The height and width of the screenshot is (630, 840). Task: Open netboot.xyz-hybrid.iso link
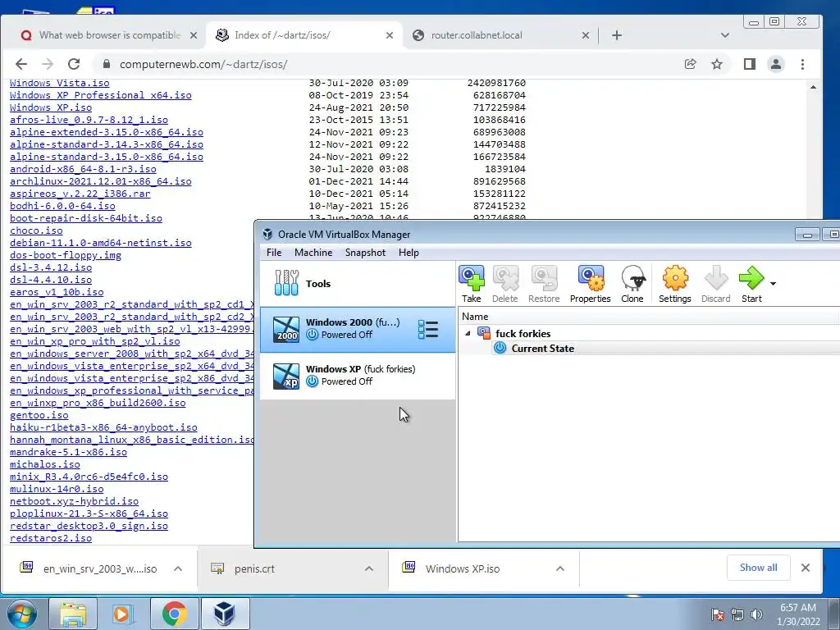(x=75, y=501)
